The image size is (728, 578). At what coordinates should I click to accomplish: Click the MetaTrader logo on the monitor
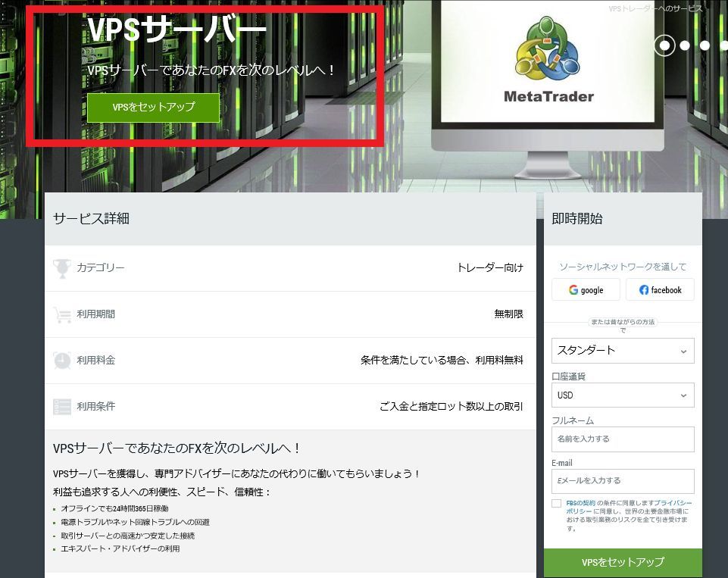pyautogui.click(x=548, y=59)
